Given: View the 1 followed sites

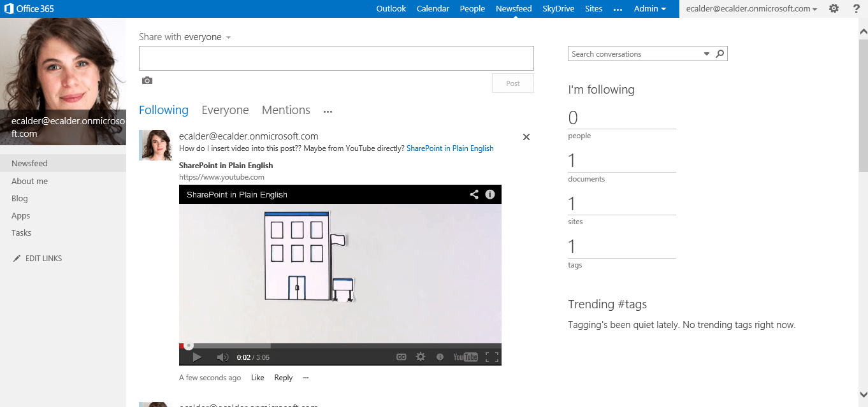Looking at the screenshot, I should point(622,210).
